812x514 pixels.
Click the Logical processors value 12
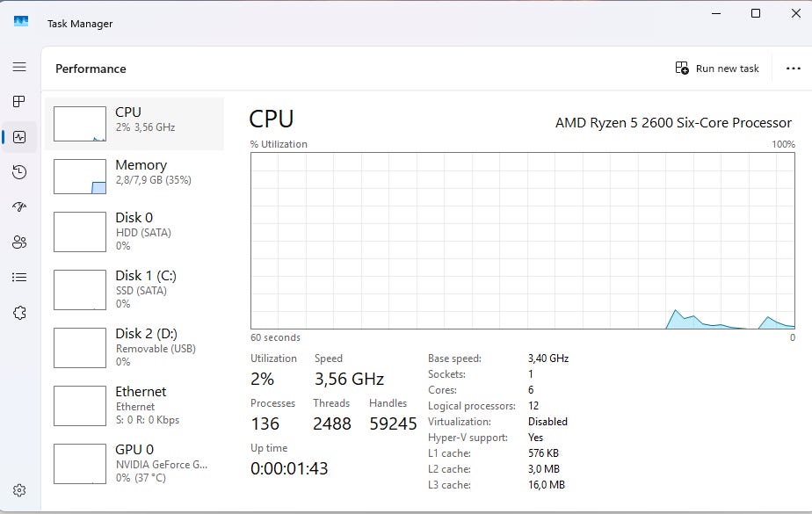533,406
